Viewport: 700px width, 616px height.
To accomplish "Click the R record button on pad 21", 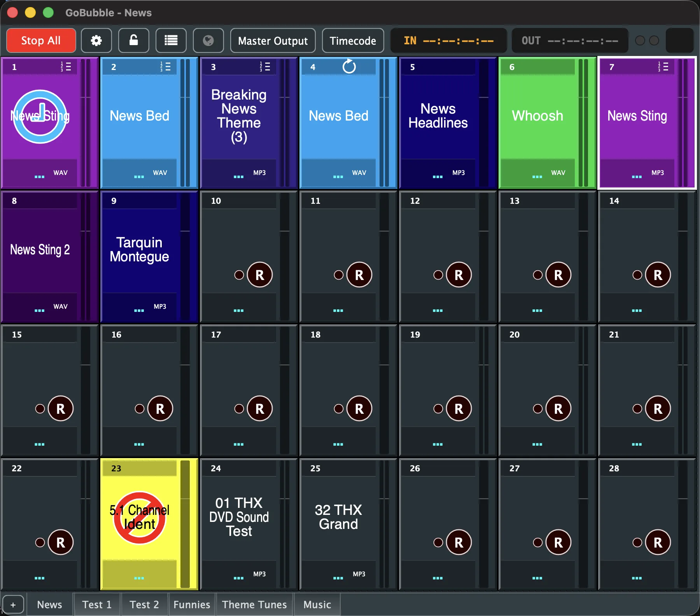I will coord(658,408).
